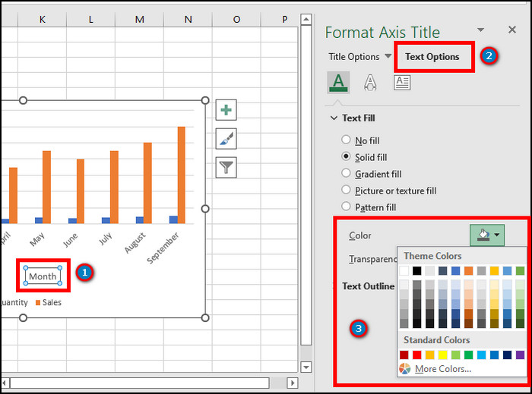Pick standard red color swatch
532x394 pixels.
point(416,355)
